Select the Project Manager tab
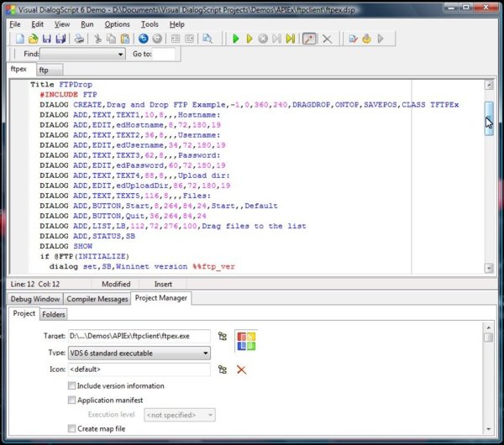The width and height of the screenshot is (504, 445). pyautogui.click(x=161, y=298)
